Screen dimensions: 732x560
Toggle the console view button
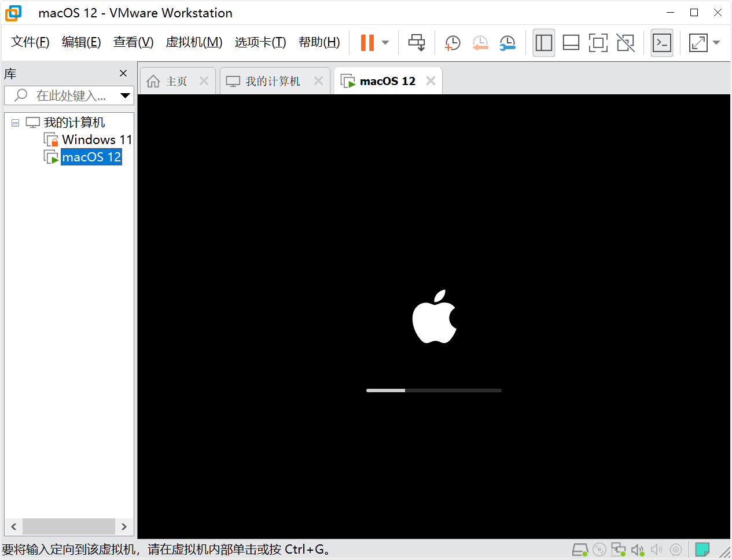pyautogui.click(x=662, y=43)
